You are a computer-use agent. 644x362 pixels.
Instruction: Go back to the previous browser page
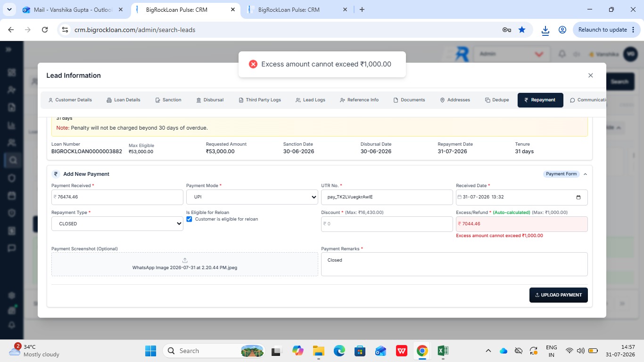pos(11,30)
